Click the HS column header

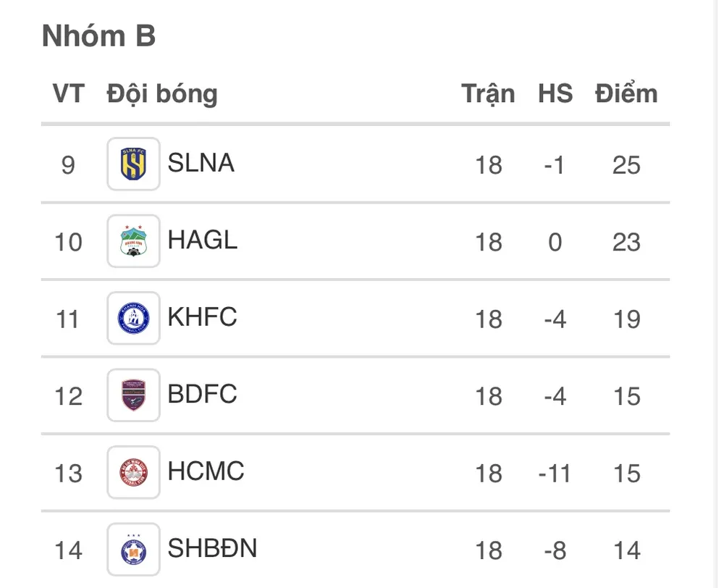point(555,94)
